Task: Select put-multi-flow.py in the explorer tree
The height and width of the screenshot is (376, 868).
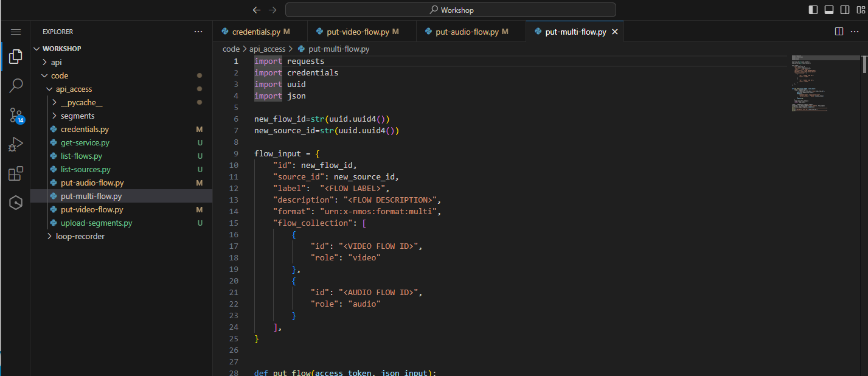Action: click(122, 196)
